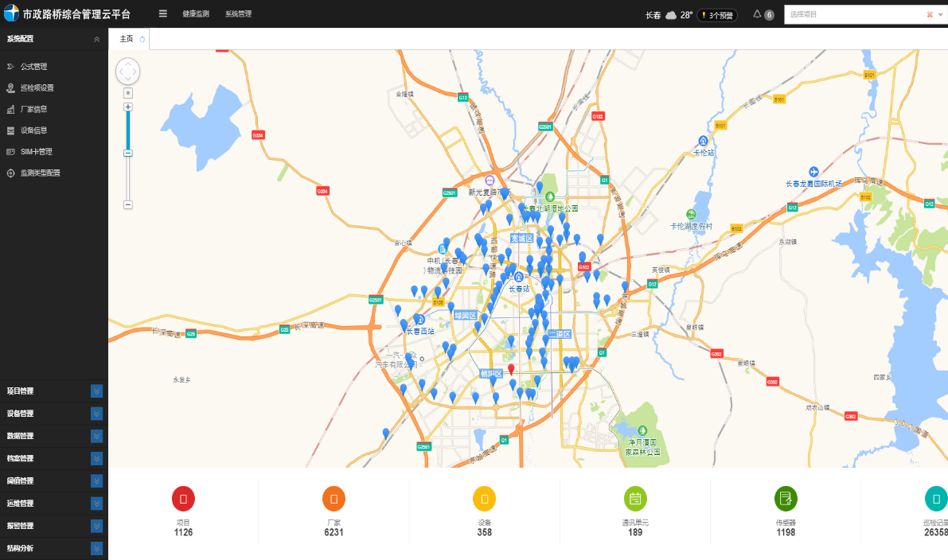
Task: Open 公式管理 in the sidebar
Action: [x=34, y=67]
